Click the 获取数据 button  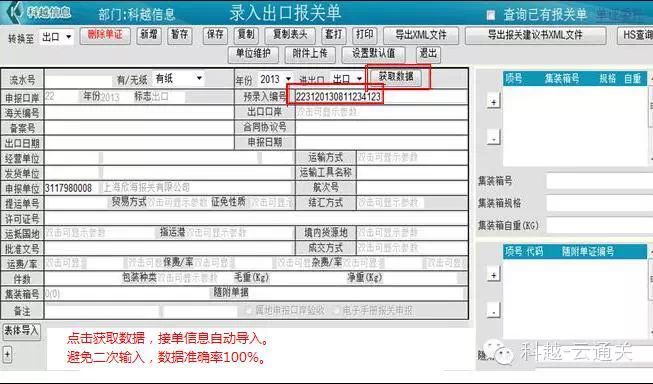point(396,77)
